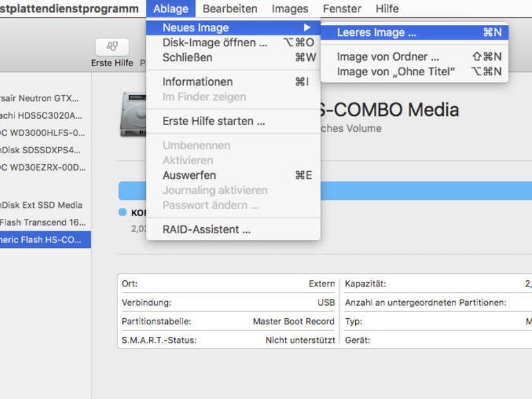Select Auswerfen menu entry
The image size is (532, 399).
pos(233,175)
